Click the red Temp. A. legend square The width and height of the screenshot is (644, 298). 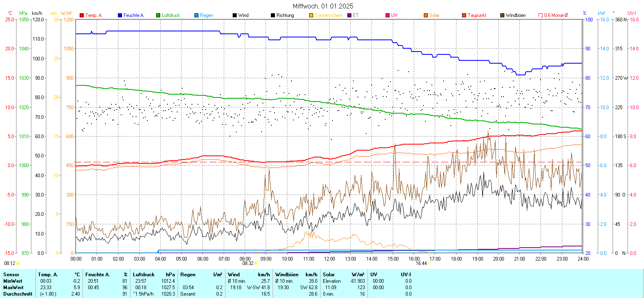coord(82,15)
